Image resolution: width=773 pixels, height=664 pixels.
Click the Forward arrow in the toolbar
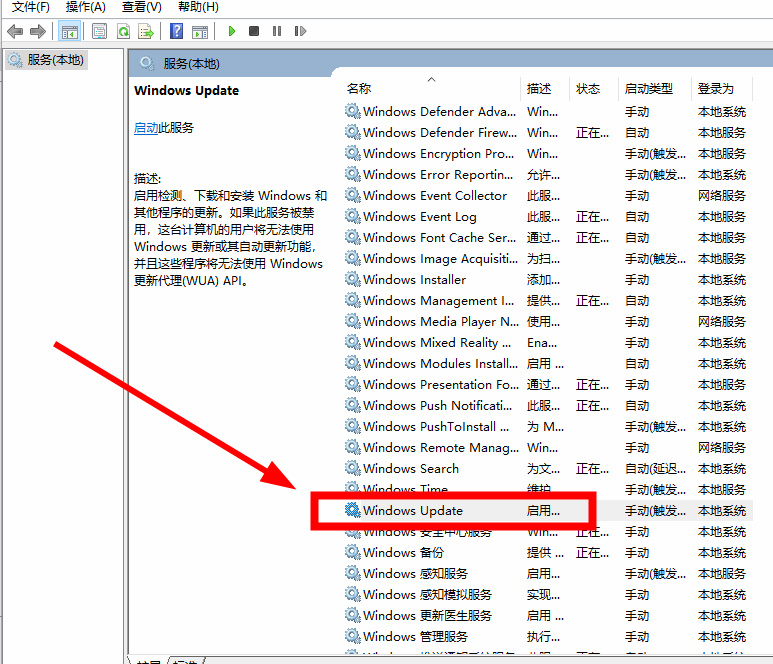tap(37, 31)
